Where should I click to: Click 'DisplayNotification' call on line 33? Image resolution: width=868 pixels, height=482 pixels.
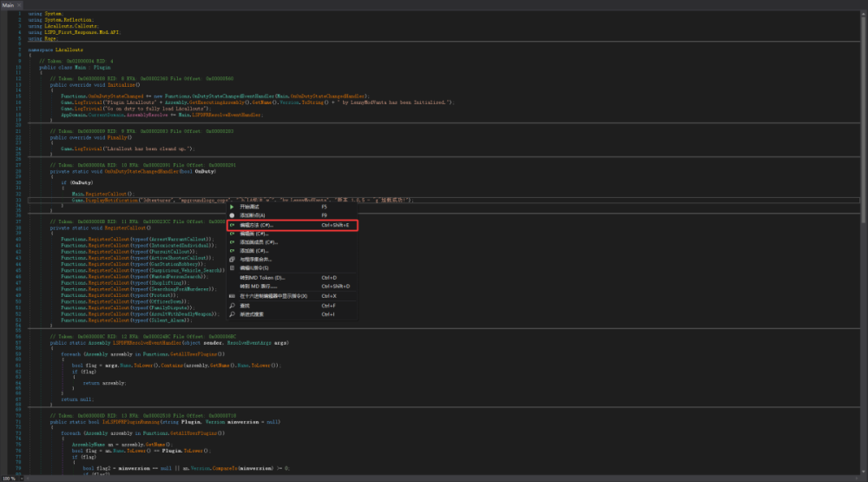coord(112,200)
